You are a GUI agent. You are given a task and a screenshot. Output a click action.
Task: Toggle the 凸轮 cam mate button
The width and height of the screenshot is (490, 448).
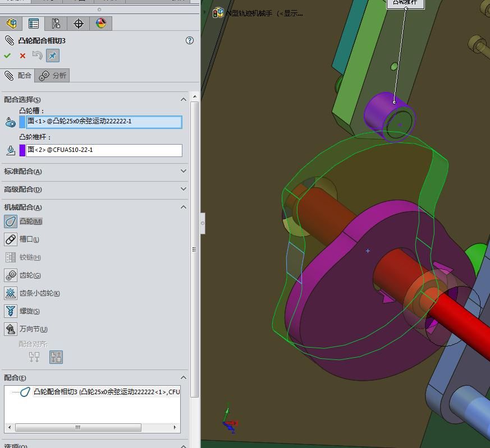[x=11, y=221]
